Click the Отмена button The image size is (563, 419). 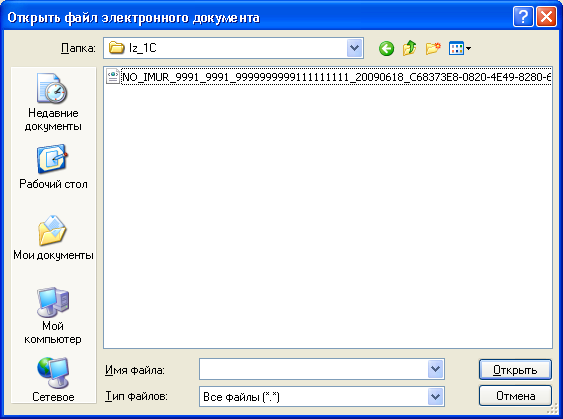(515, 396)
